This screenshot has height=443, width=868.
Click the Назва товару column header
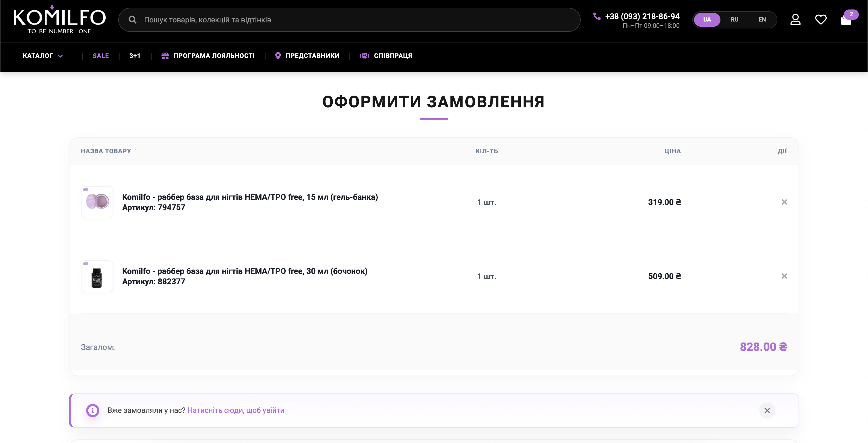click(x=106, y=151)
